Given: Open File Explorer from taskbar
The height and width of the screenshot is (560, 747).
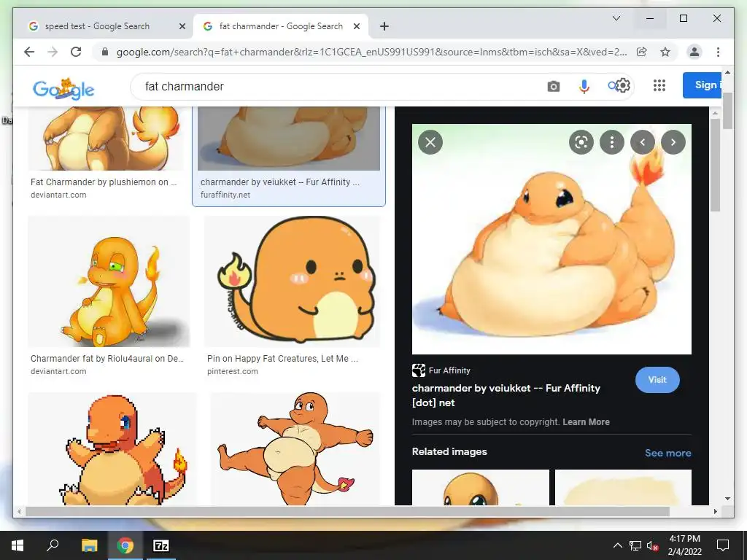Looking at the screenshot, I should tap(89, 545).
